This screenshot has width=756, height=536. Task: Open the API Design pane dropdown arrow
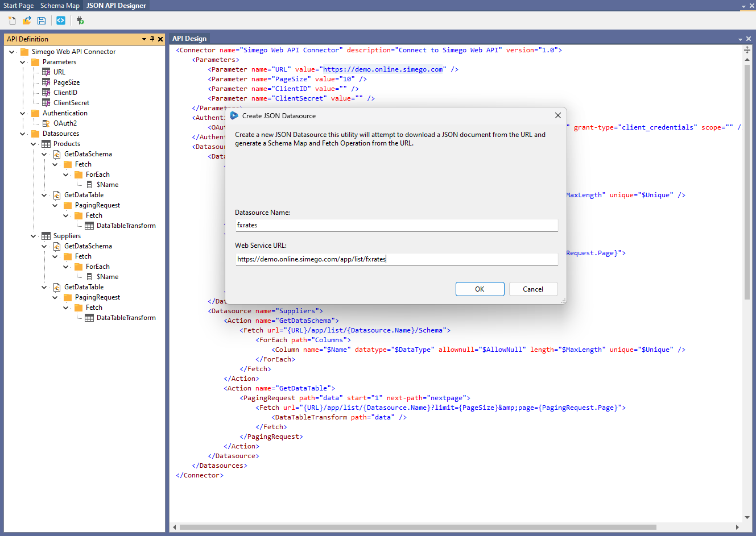tap(740, 39)
